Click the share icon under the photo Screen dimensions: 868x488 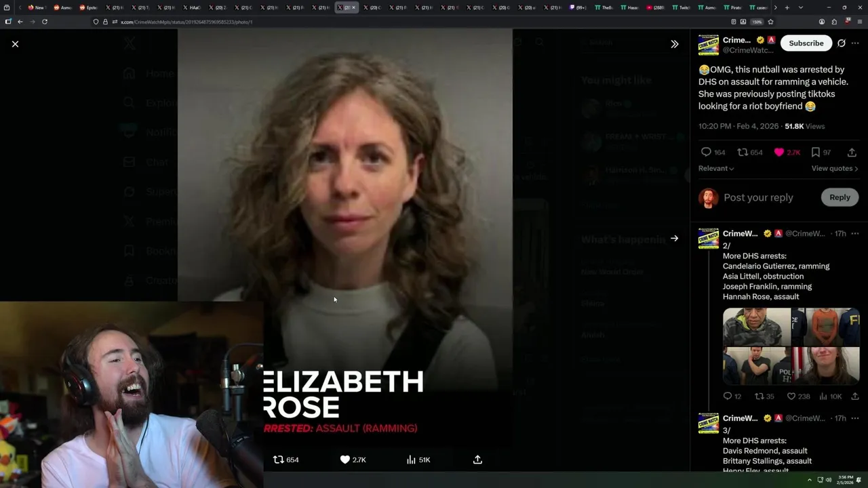477,460
